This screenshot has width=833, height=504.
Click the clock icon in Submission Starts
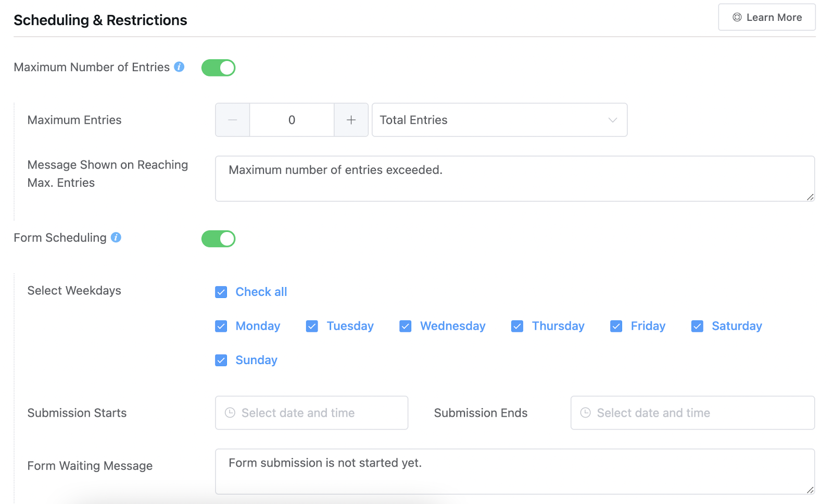(x=230, y=413)
